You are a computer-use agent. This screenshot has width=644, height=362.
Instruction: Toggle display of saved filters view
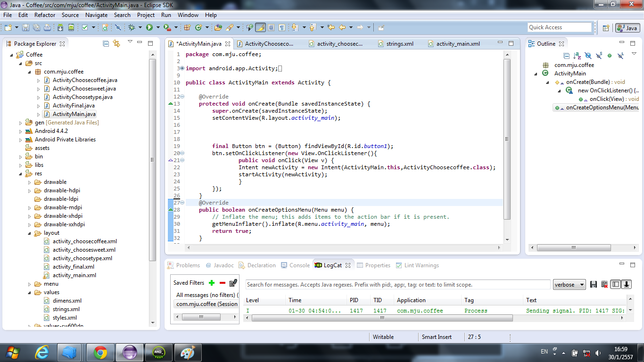(615, 284)
